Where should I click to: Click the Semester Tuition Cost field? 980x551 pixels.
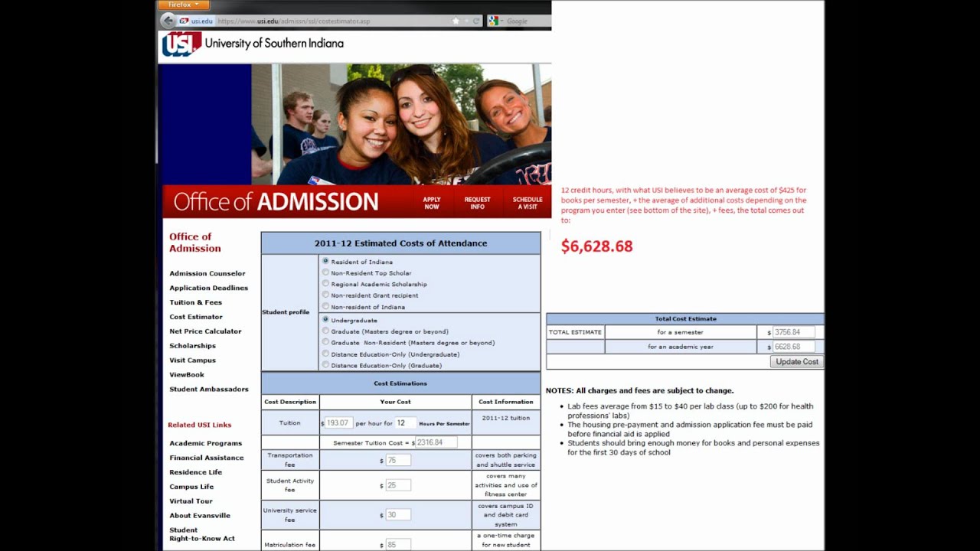(436, 442)
